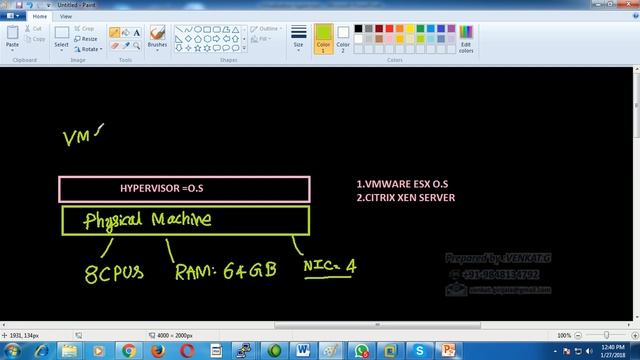
Task: Select the Pencil tool
Action: click(x=114, y=33)
